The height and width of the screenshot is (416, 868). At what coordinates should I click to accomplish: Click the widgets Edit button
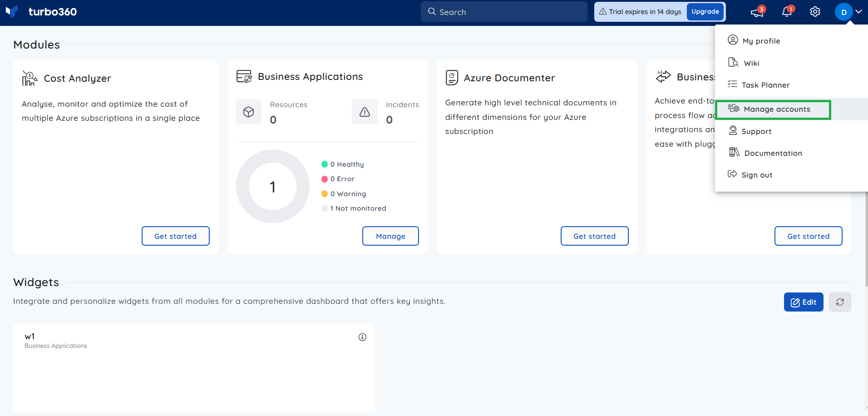pyautogui.click(x=804, y=302)
